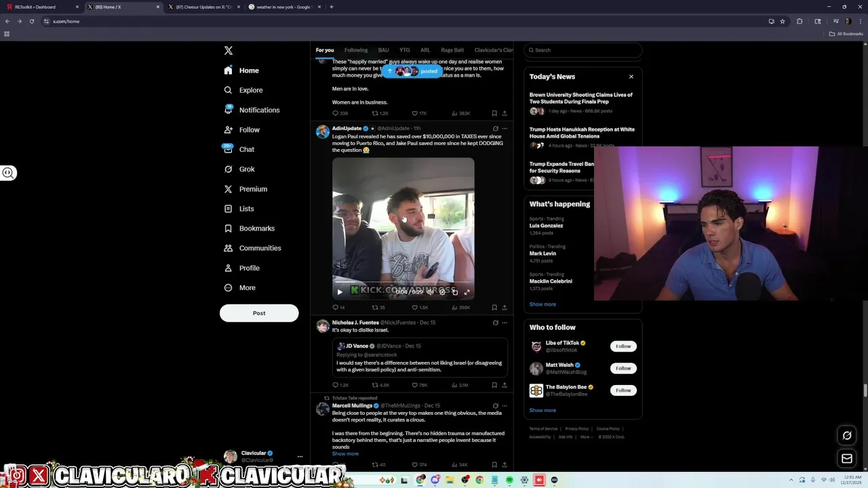This screenshot has width=868, height=488.
Task: Select the For you tab
Action: tap(325, 50)
